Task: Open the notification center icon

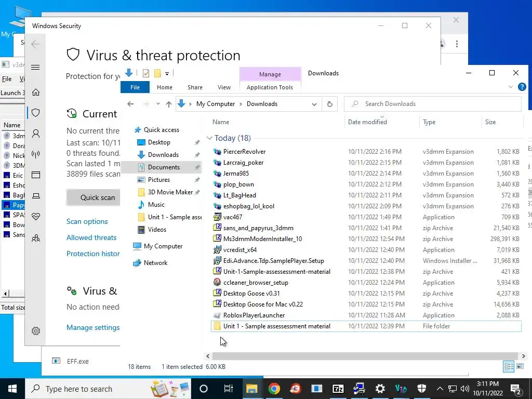Action: (x=516, y=389)
